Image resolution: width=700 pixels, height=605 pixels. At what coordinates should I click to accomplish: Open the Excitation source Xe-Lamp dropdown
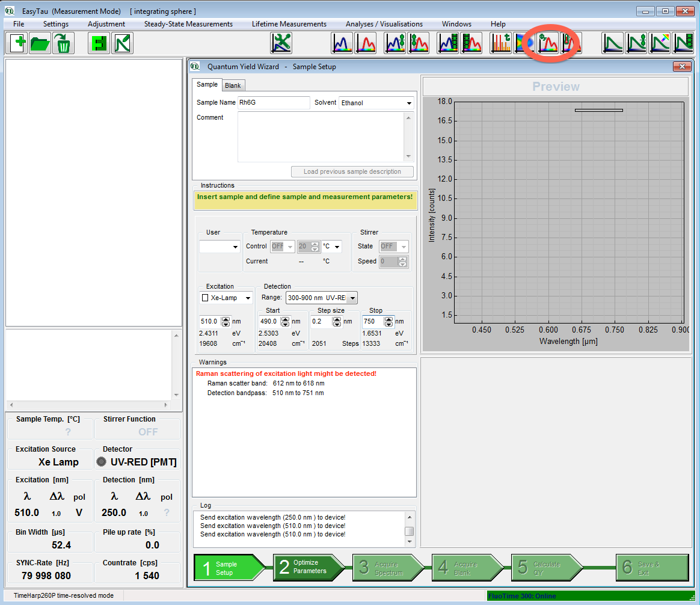coord(247,298)
